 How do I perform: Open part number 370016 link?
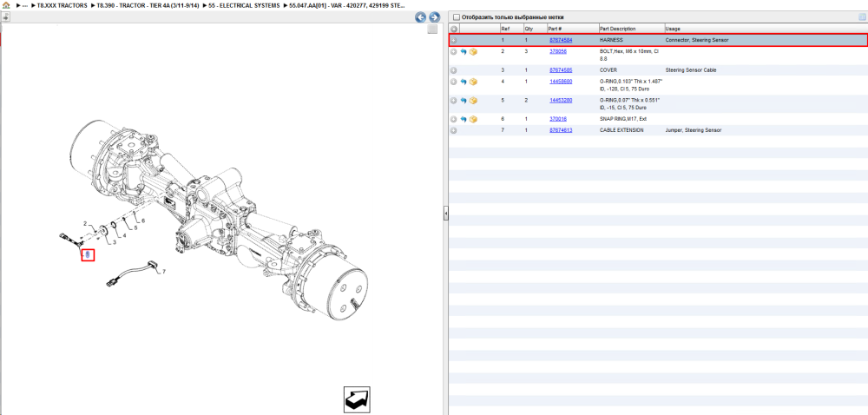[557, 119]
